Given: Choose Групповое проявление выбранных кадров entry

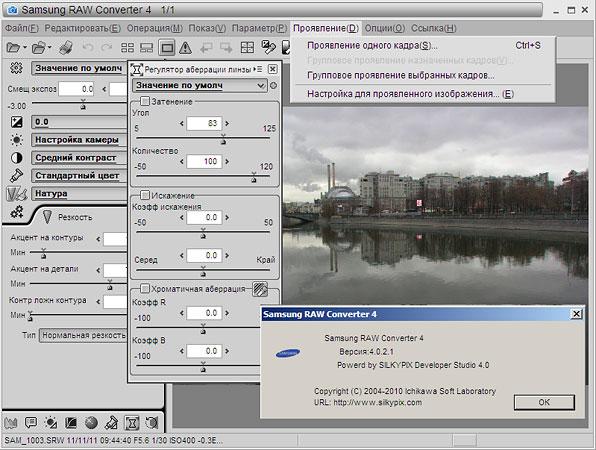Looking at the screenshot, I should point(423,75).
